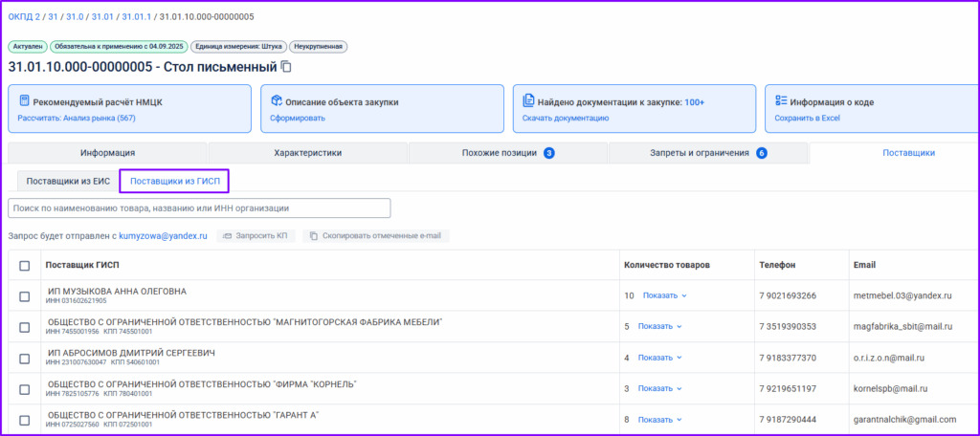Check the ГАРАНТ А supplier row
Image resolution: width=980 pixels, height=436 pixels.
tap(24, 420)
